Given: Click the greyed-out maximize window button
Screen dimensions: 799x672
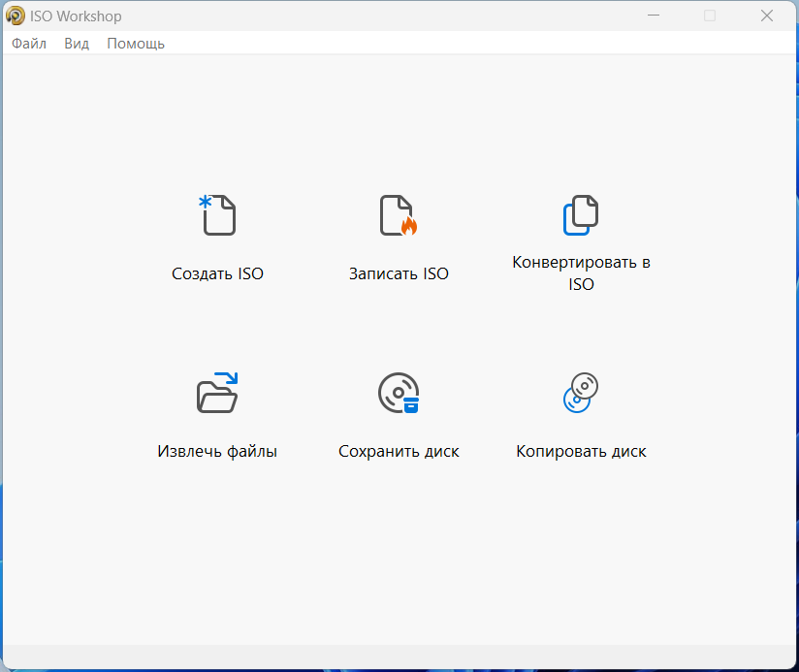Looking at the screenshot, I should click(x=710, y=16).
